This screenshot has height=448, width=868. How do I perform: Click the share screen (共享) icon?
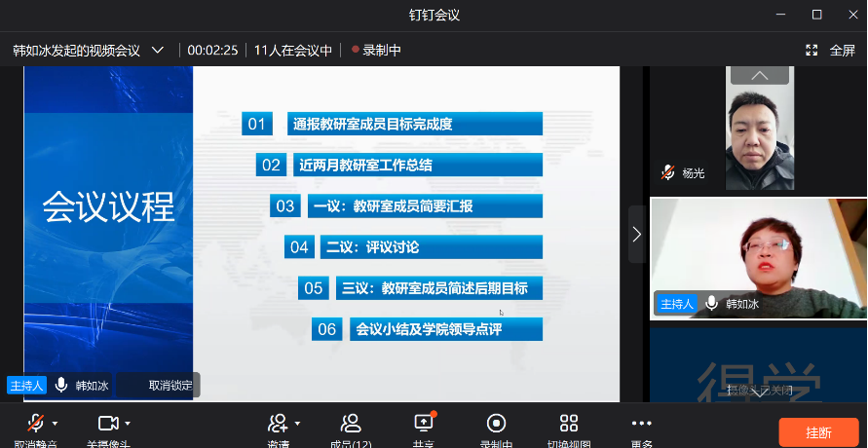point(424,424)
